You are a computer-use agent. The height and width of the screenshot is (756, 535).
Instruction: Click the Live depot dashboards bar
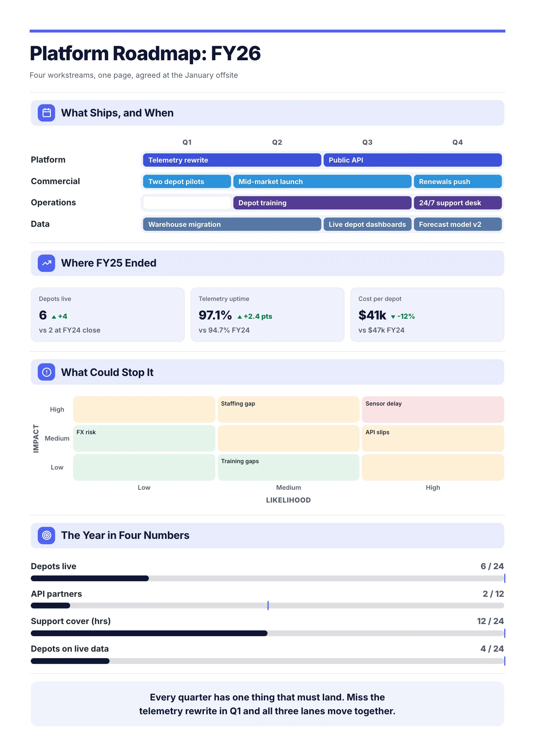[x=367, y=224]
